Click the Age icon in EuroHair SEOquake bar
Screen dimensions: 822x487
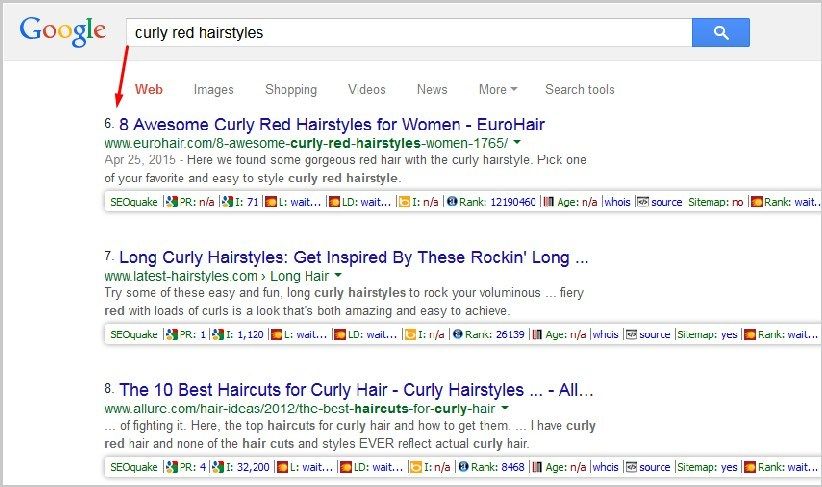549,202
